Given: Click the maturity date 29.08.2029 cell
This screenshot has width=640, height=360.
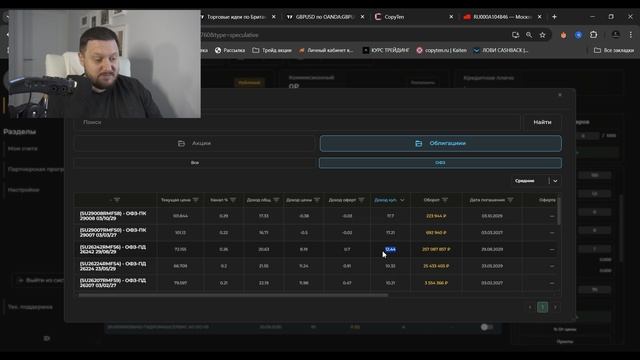Looking at the screenshot, I should (x=492, y=249).
